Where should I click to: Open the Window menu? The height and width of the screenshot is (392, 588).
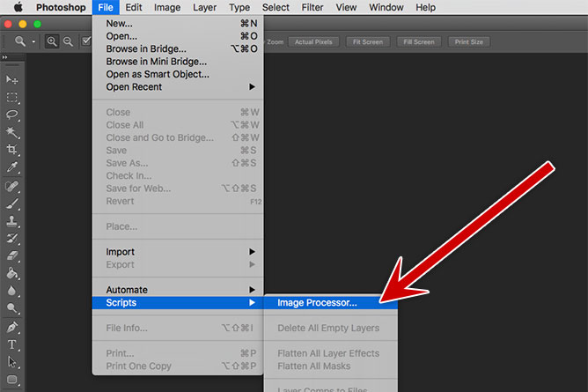click(386, 8)
